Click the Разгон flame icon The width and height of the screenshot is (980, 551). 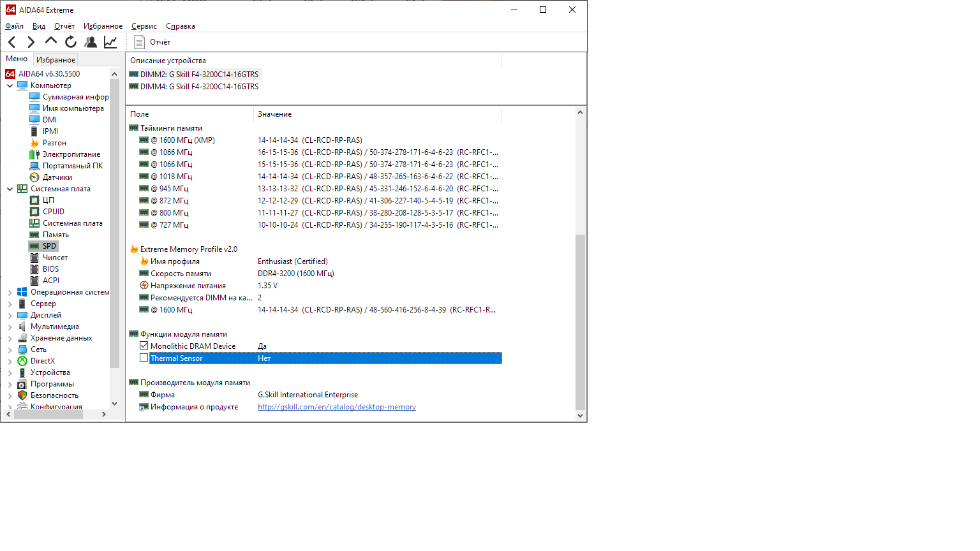point(34,143)
